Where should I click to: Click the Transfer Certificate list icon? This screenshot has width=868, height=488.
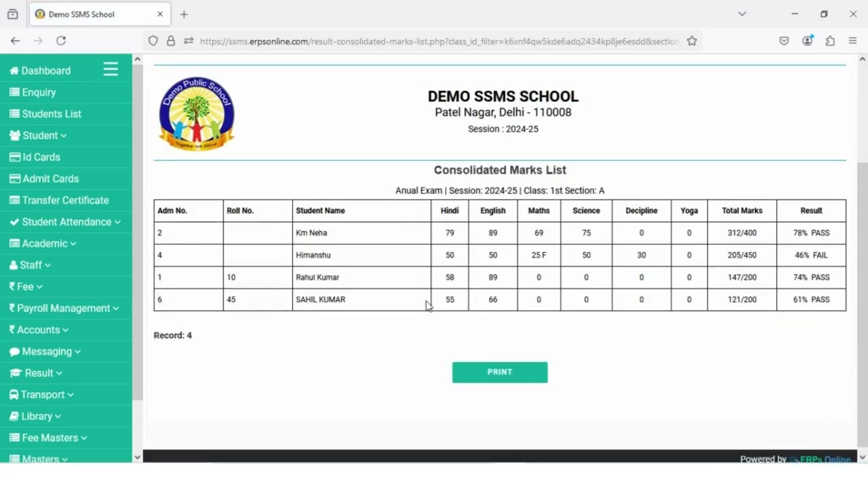coord(14,201)
